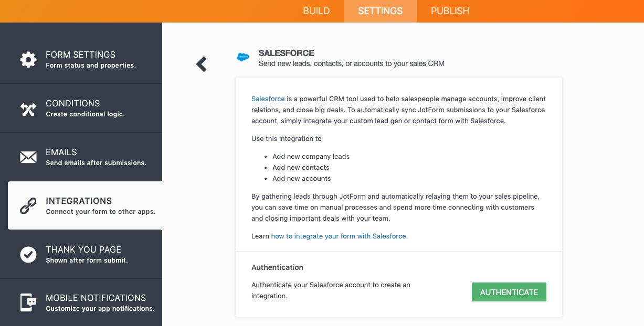
Task: Open the THANK YOU PAGE sidebar label
Action: point(83,249)
